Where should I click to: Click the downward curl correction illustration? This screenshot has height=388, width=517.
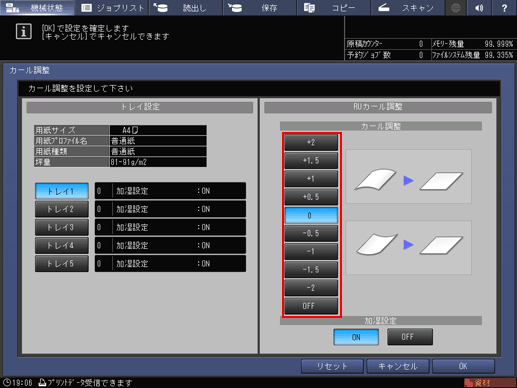click(409, 247)
